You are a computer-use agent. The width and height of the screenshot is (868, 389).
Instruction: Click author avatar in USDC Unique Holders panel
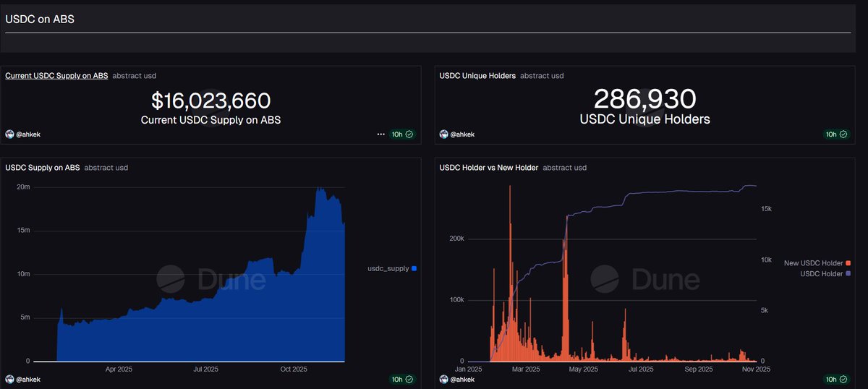point(444,134)
